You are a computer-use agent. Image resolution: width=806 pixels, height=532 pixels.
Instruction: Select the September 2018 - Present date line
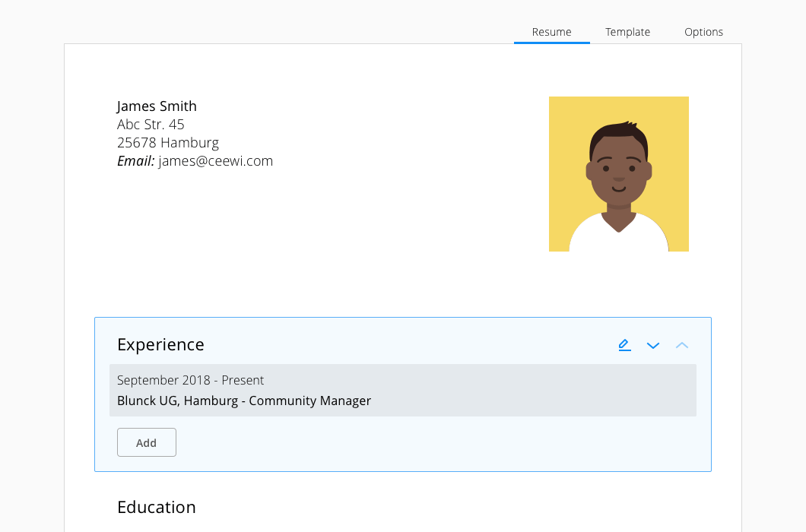coord(191,380)
